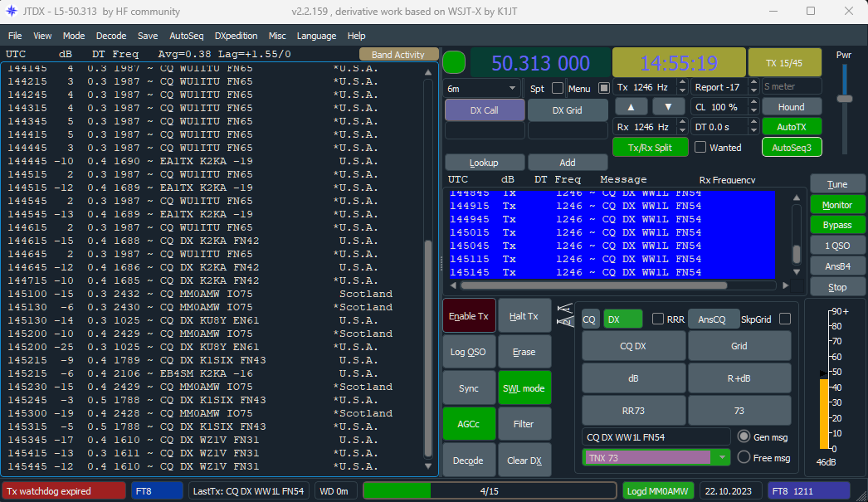Click the Lookup button

(x=484, y=163)
